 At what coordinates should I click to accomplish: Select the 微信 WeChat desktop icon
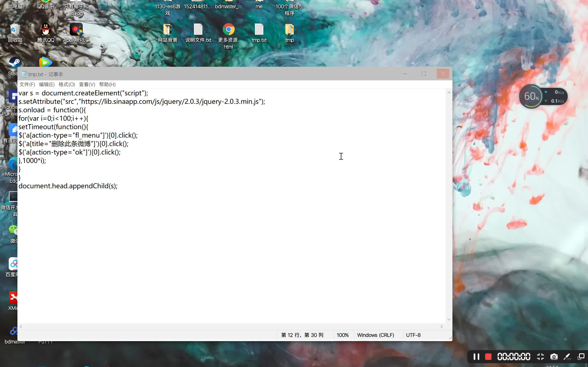[x=14, y=234]
